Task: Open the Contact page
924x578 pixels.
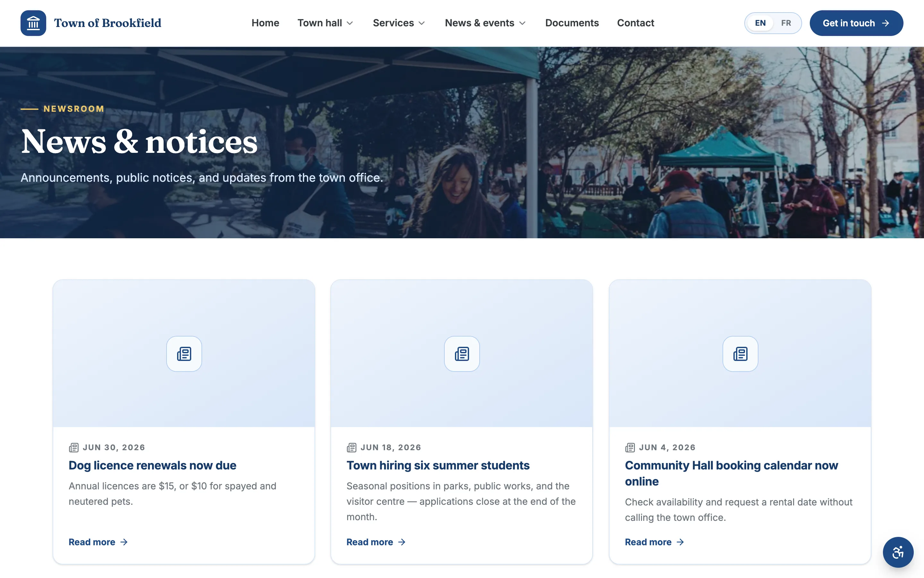Action: 635,23
